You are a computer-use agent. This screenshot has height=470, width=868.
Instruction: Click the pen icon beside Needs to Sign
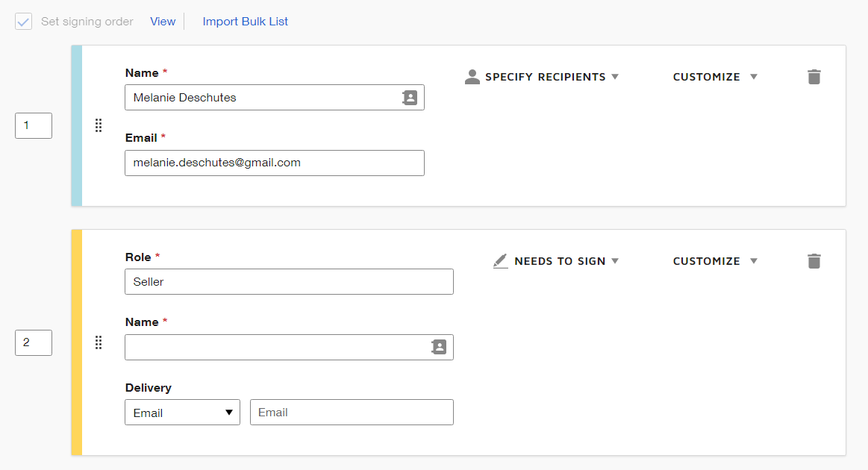click(500, 261)
